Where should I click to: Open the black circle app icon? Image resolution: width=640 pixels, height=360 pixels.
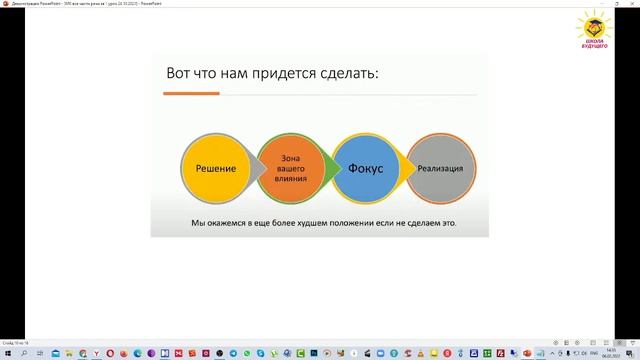(x=219, y=353)
